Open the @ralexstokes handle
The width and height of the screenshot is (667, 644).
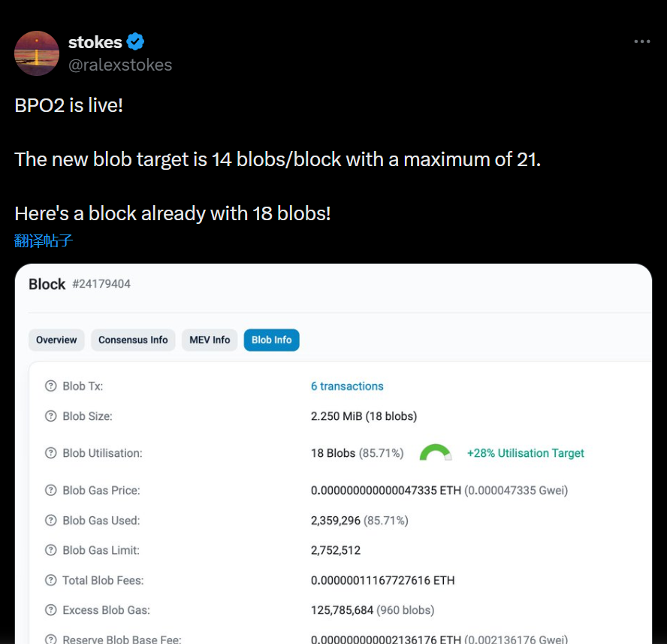pyautogui.click(x=120, y=65)
